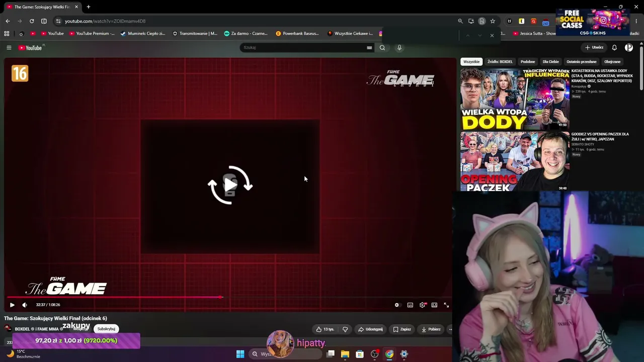Open the YouTube notifications bell
Screen dimensions: 644x362
[614, 48]
